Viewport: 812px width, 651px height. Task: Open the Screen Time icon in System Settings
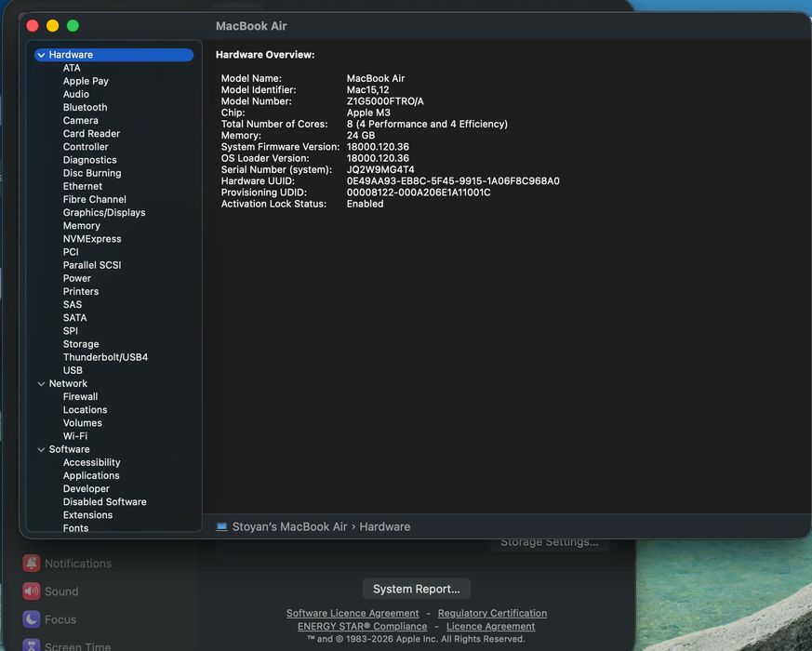click(32, 645)
